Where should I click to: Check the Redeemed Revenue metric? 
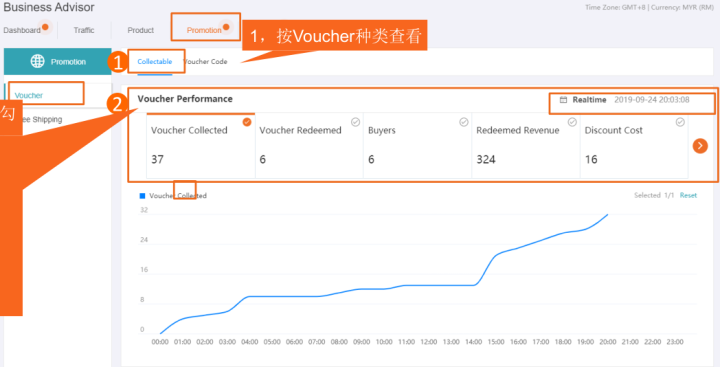click(x=572, y=122)
